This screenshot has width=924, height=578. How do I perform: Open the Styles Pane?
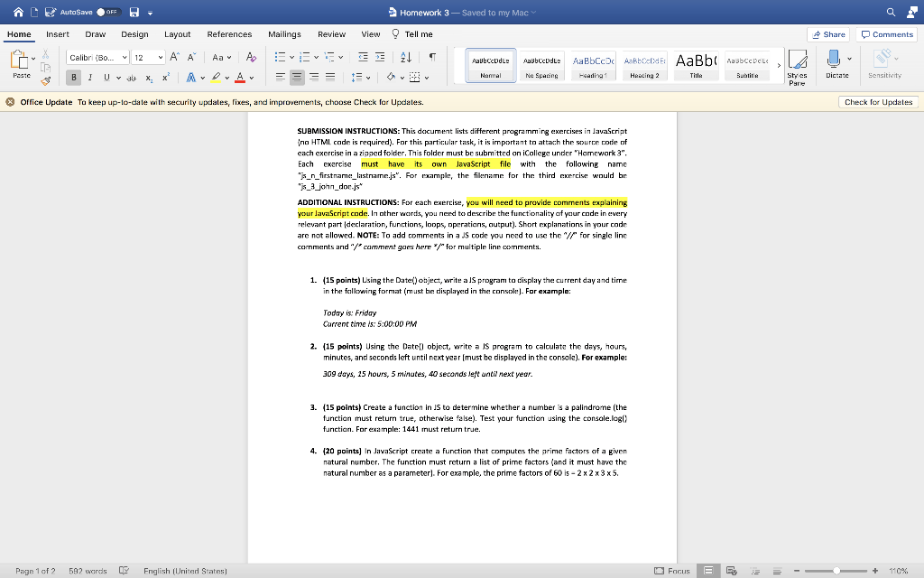[798, 68]
